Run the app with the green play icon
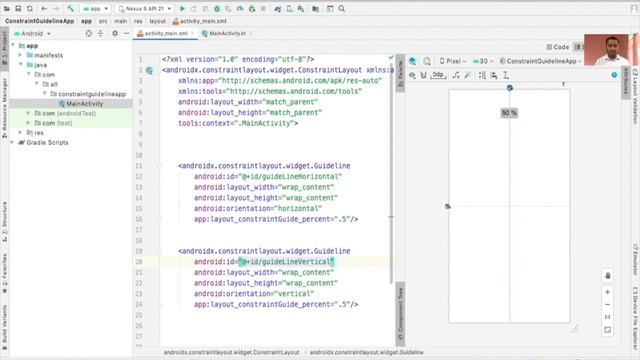640x360 pixels. click(x=182, y=9)
